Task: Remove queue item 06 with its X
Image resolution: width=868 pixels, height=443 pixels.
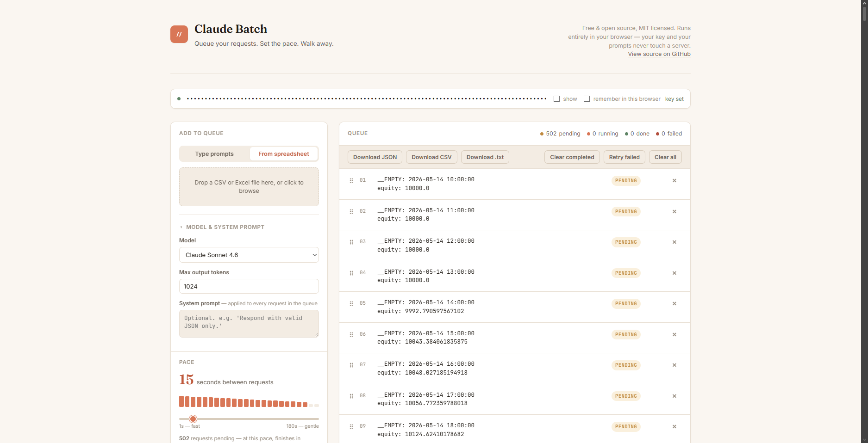Action: 674,335
